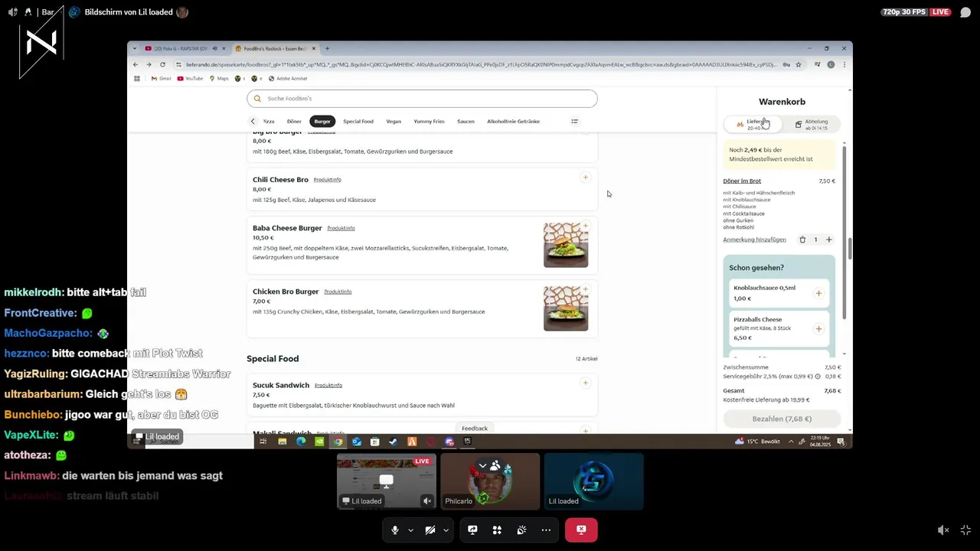This screenshot has width=980, height=551.
Task: Click the search magnifier icon
Action: click(257, 99)
